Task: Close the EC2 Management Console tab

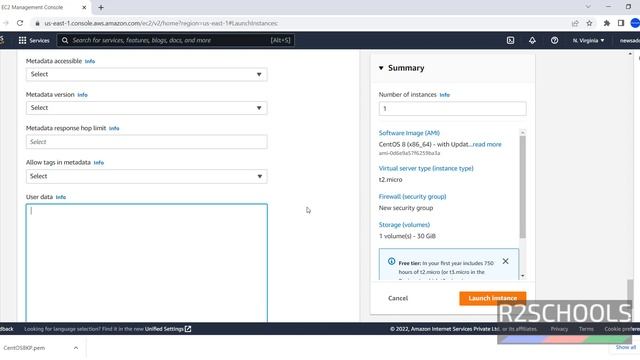Action: 84,7
